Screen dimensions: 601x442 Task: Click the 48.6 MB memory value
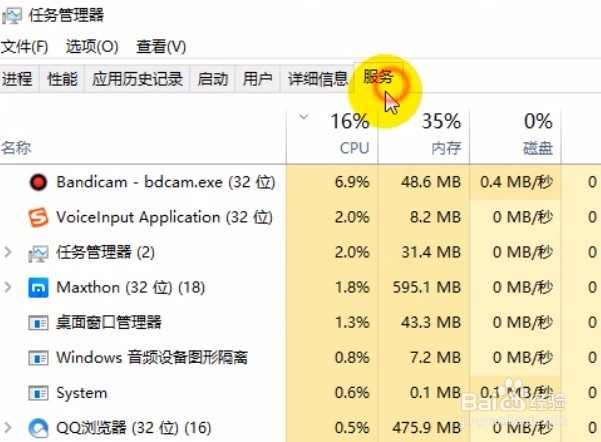pos(431,182)
